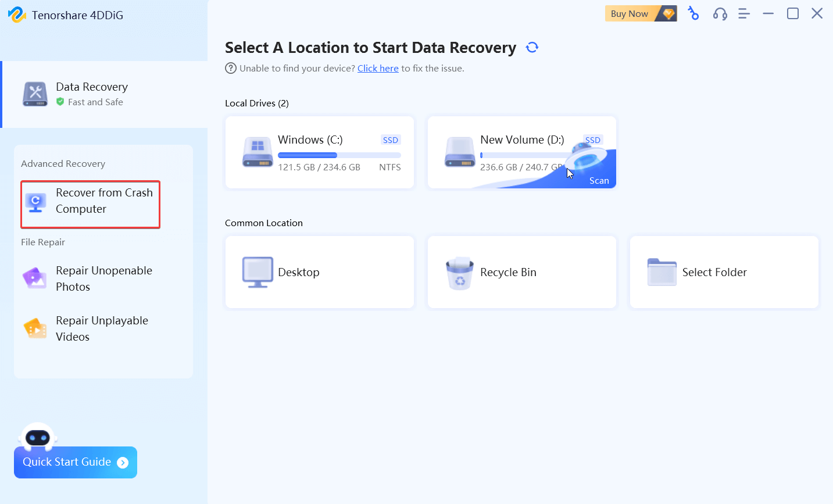
Task: Click the Windows (C:) drive icon
Action: [258, 152]
